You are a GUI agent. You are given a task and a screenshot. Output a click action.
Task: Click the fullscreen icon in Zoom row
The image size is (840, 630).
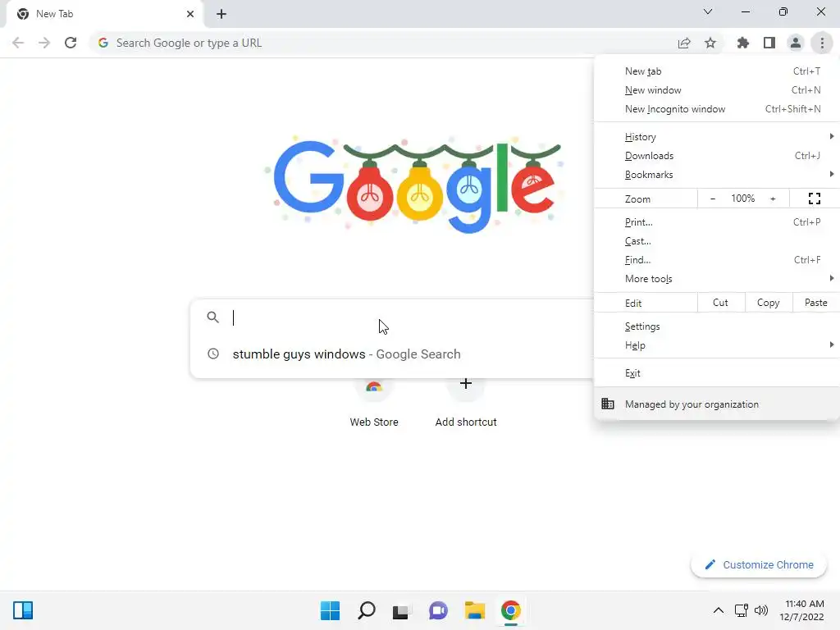click(815, 199)
